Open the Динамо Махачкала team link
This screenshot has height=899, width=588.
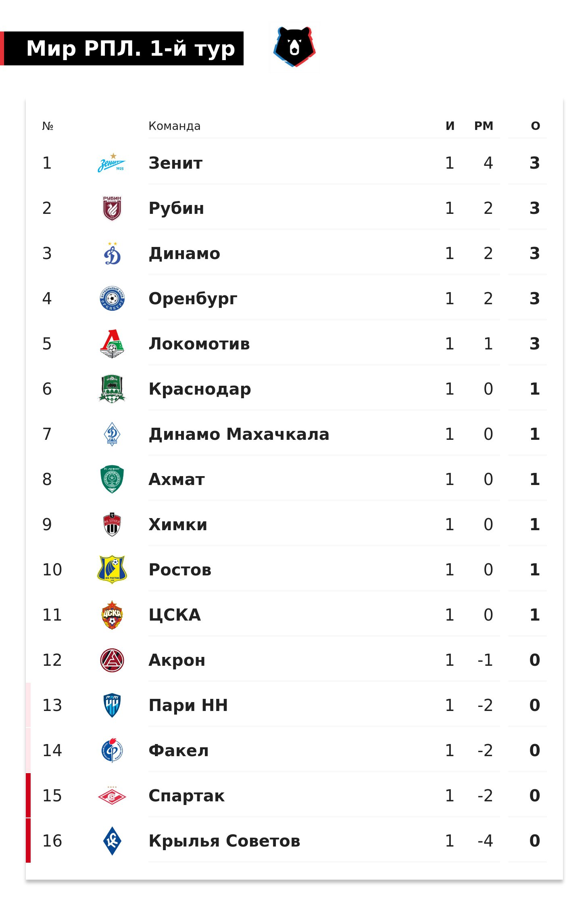click(x=239, y=434)
